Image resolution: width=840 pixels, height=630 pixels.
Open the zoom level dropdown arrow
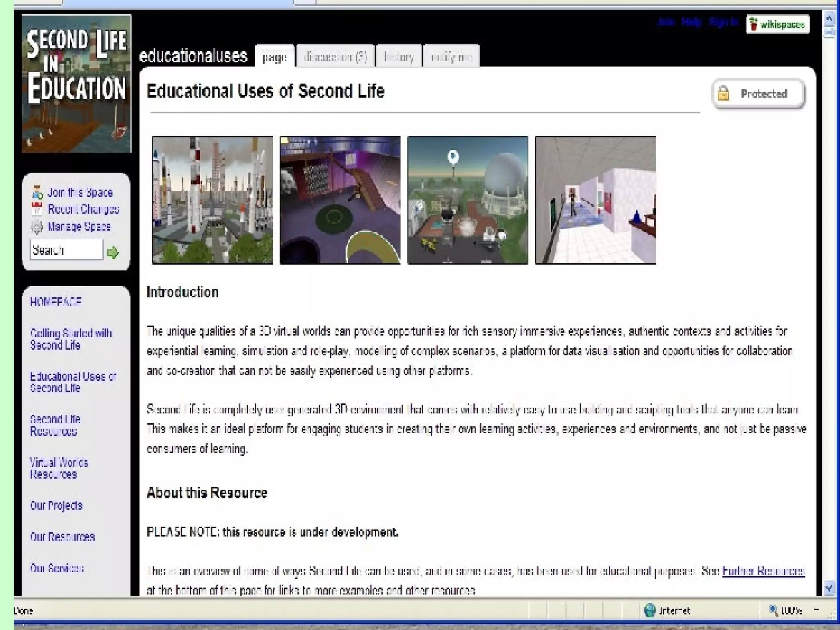pos(816,610)
